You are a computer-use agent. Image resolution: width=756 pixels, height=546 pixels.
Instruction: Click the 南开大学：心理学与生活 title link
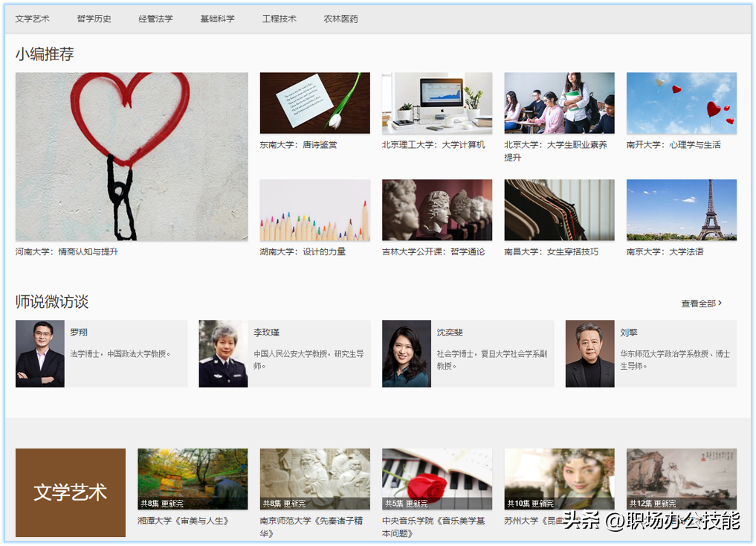point(673,145)
